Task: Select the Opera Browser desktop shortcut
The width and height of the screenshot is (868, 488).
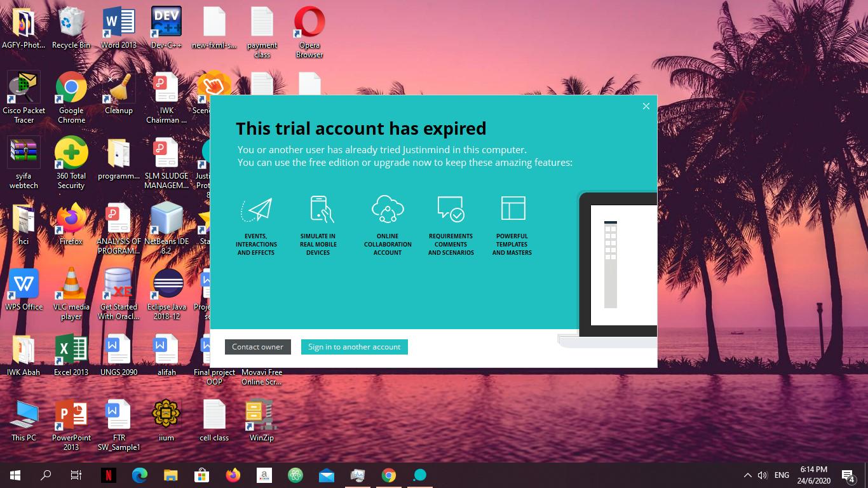Action: tap(309, 25)
